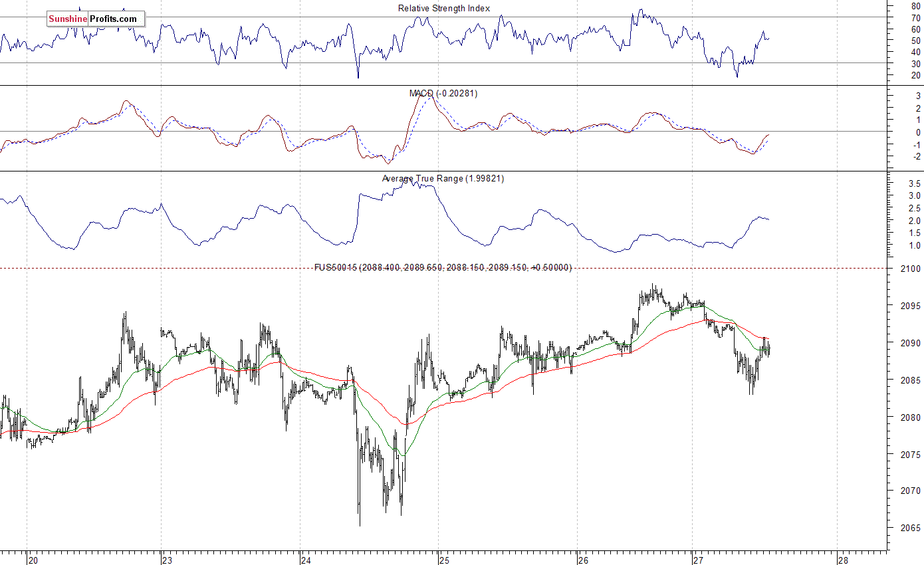Click the date label 24 on time axis
The width and height of the screenshot is (924, 565).
tap(306, 560)
